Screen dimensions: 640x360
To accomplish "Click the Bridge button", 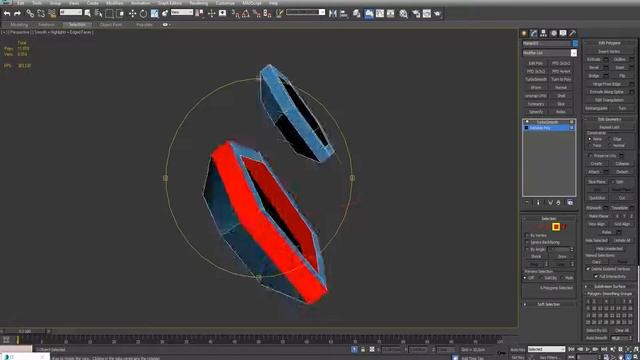I will pyautogui.click(x=594, y=76).
